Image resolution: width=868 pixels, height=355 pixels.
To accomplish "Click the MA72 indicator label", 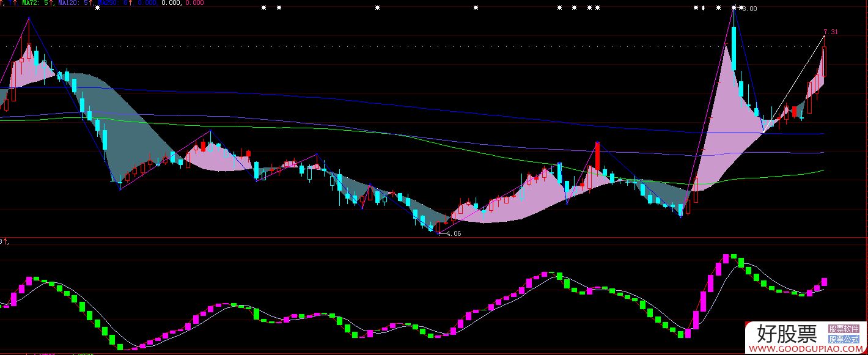I will tap(35, 3).
